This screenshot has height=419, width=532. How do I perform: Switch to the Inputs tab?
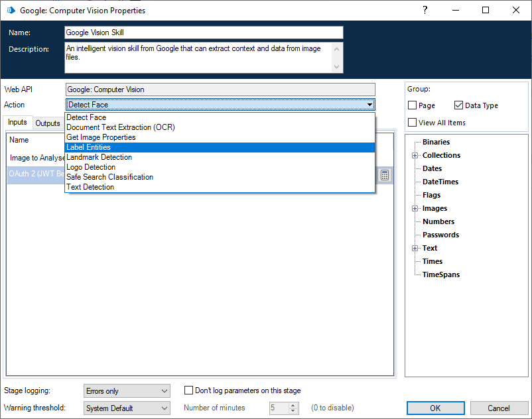18,122
